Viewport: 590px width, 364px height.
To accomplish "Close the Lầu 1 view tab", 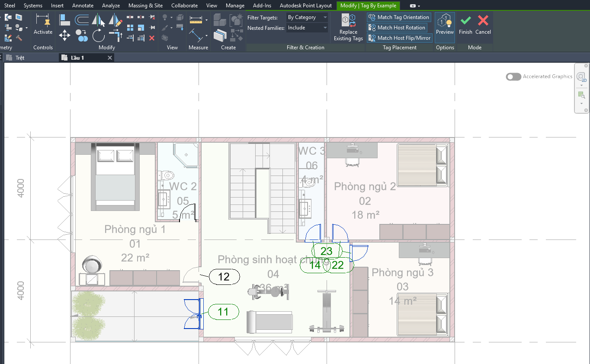I will coord(110,57).
